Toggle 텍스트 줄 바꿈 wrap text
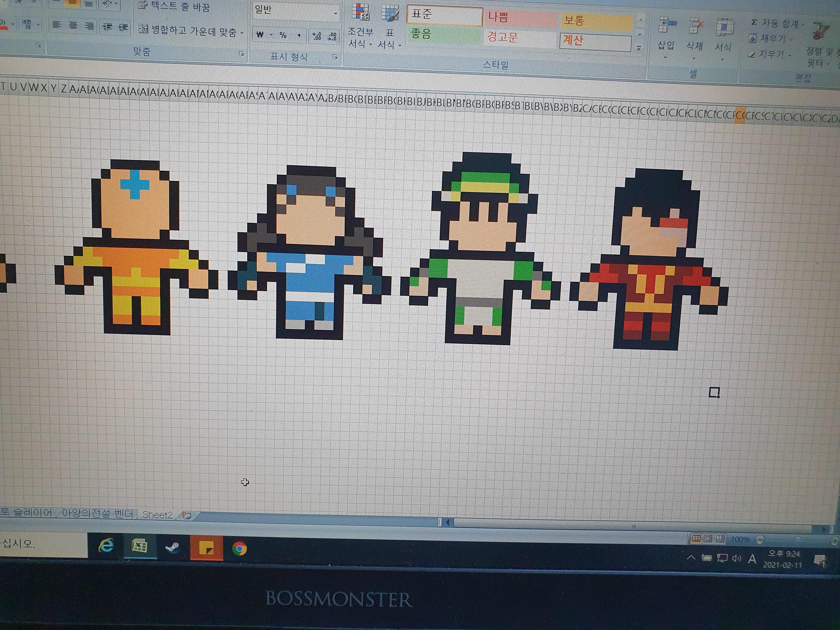This screenshot has width=840, height=630. [x=174, y=6]
